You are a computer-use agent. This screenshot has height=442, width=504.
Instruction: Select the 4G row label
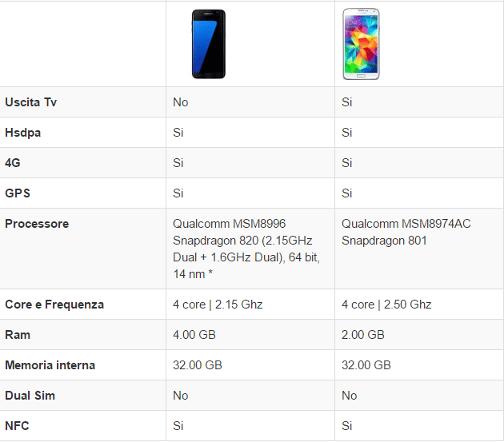13,163
